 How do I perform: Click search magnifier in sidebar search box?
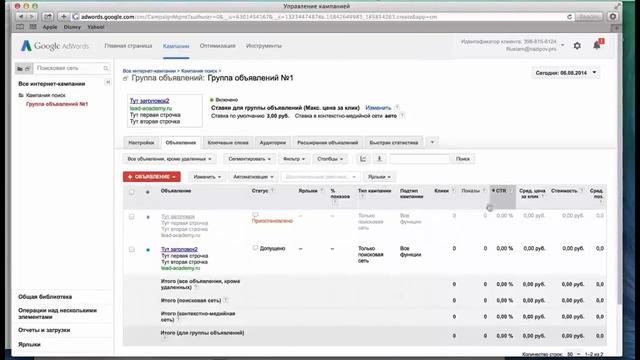pyautogui.click(x=106, y=68)
